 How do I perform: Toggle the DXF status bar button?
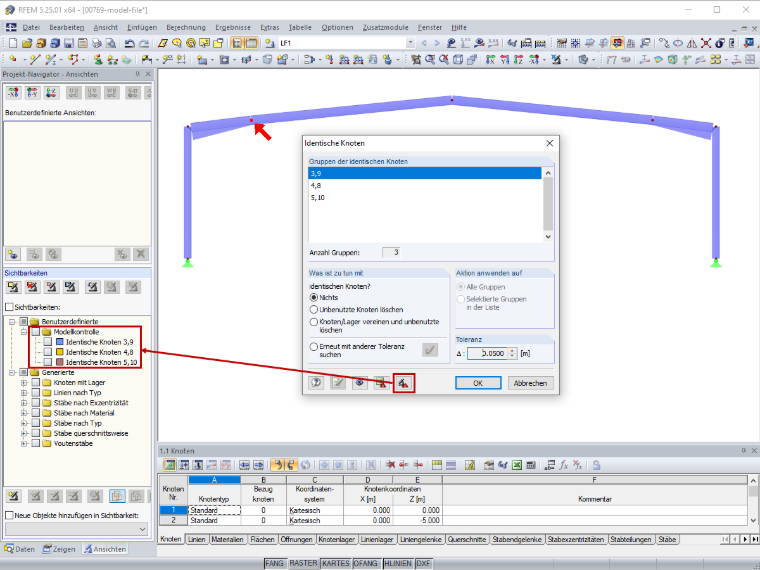tap(423, 563)
